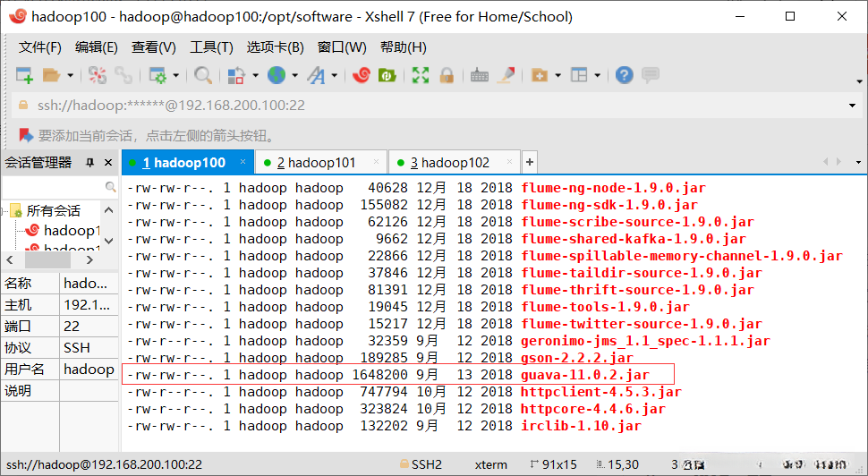
Task: Click the grayed reconnect link icon
Action: coord(123,75)
